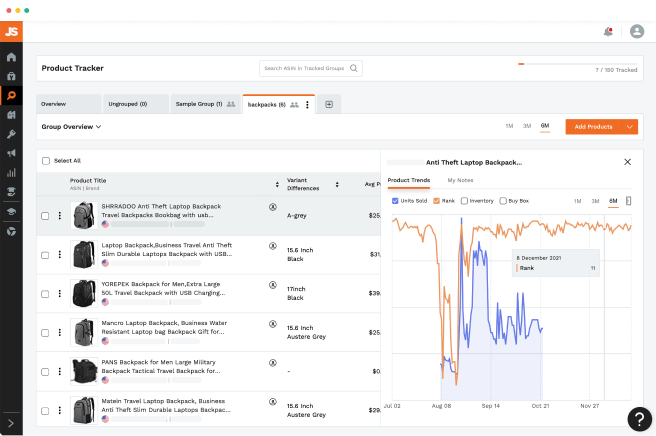Open the Add Products dropdown arrow
This screenshot has height=436, width=656.
[629, 127]
